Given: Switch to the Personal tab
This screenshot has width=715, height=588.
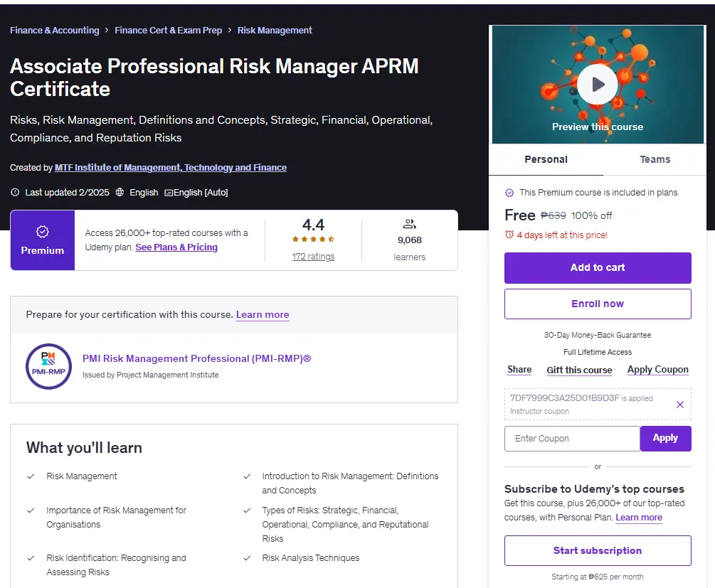Looking at the screenshot, I should point(546,159).
